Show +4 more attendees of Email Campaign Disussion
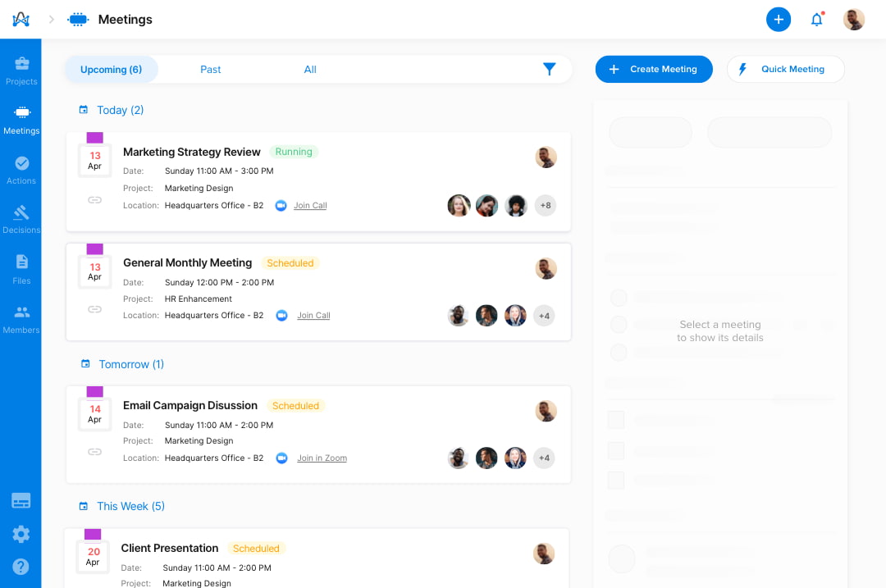The width and height of the screenshot is (886, 588). (544, 458)
